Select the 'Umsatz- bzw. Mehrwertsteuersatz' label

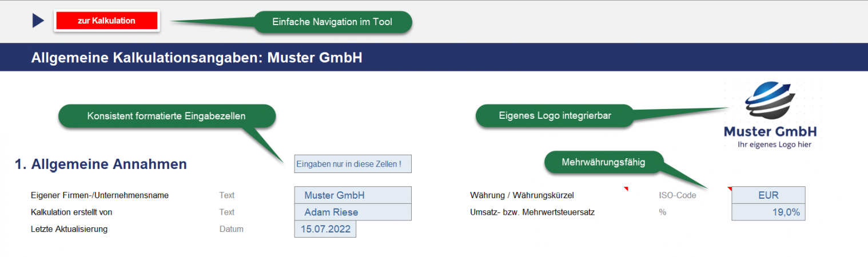(536, 212)
